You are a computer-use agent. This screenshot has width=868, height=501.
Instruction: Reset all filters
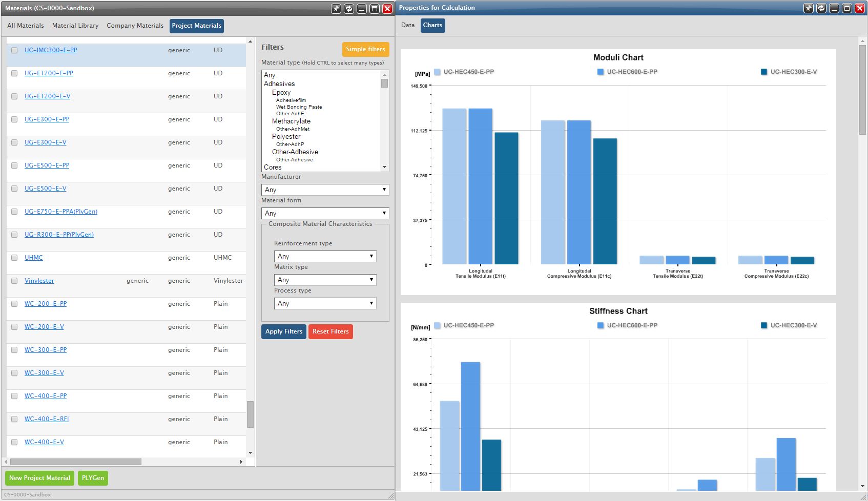(x=330, y=331)
